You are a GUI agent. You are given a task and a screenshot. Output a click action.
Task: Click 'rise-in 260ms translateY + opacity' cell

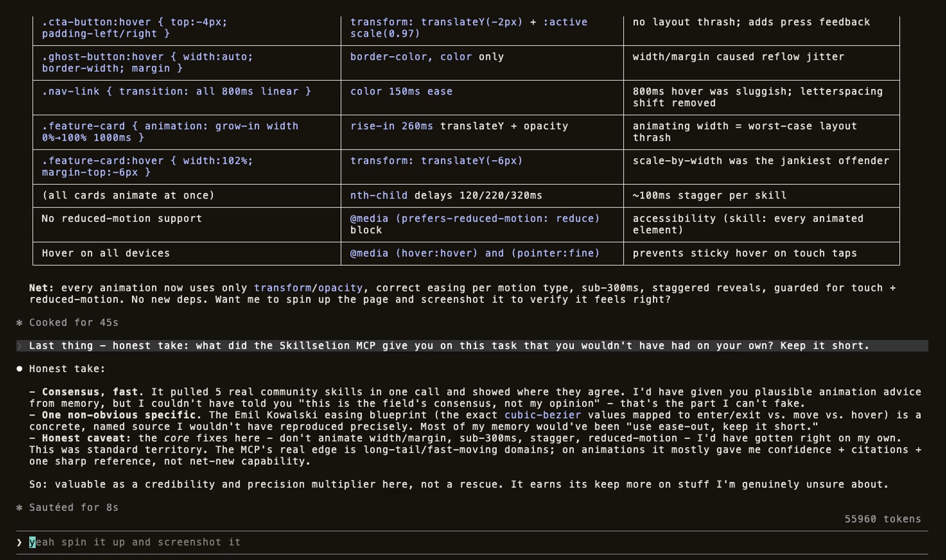pyautogui.click(x=482, y=132)
